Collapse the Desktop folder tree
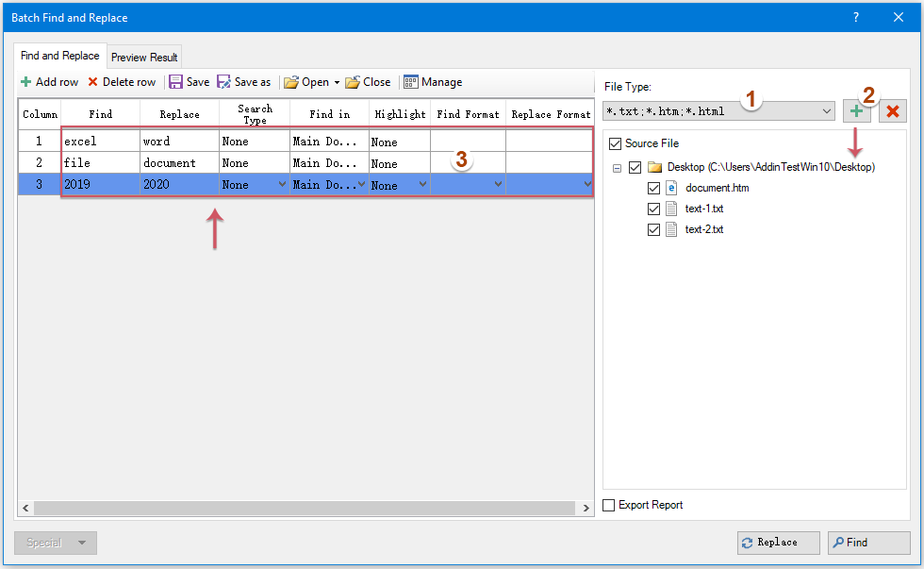 pyautogui.click(x=617, y=165)
